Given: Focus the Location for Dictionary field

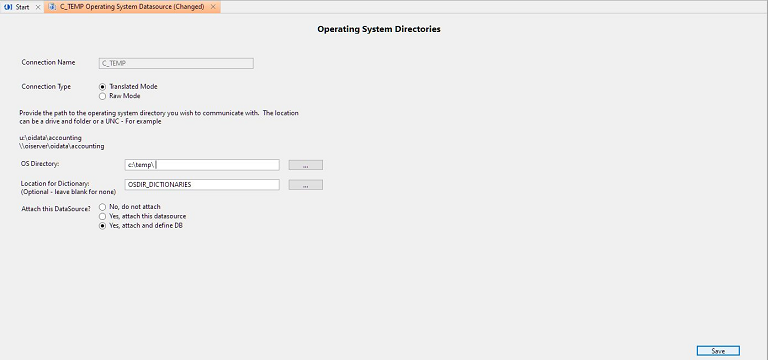Looking at the screenshot, I should coord(202,185).
